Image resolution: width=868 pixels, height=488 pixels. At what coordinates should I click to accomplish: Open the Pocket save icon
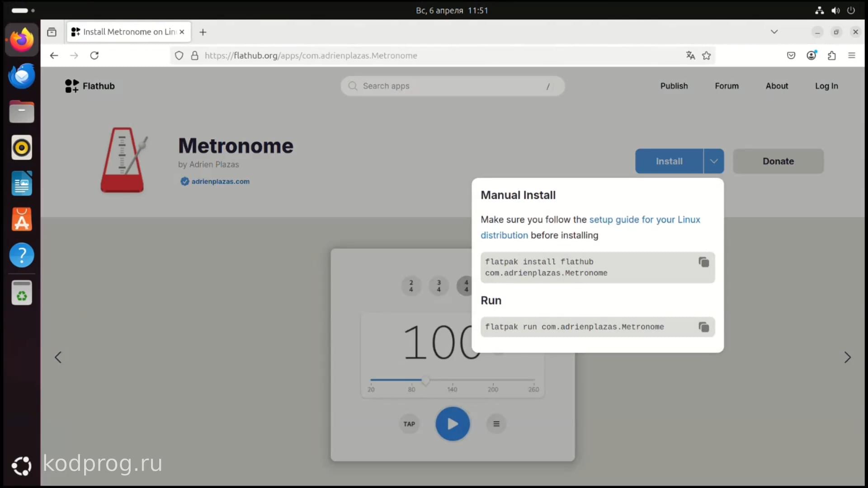pyautogui.click(x=791, y=56)
